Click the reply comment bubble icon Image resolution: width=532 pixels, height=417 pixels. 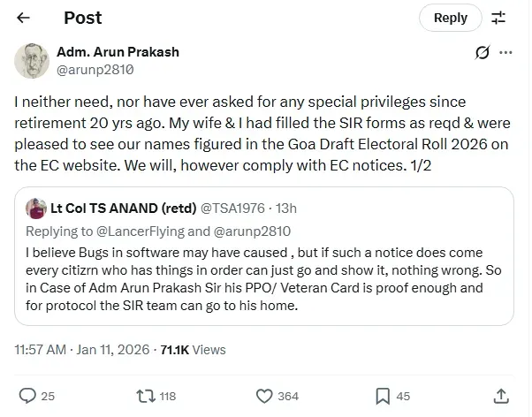pyautogui.click(x=27, y=396)
